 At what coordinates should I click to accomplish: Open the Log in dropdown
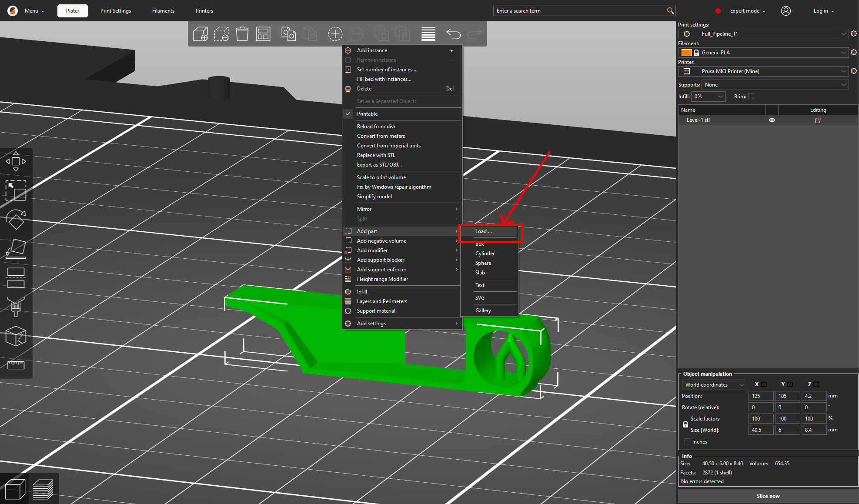click(x=823, y=11)
